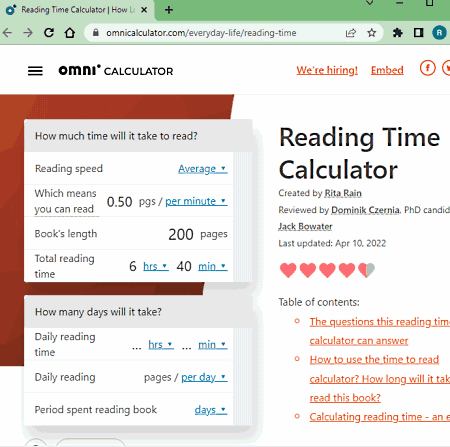
Task: Click the Omni Calculator logo
Action: click(x=116, y=70)
